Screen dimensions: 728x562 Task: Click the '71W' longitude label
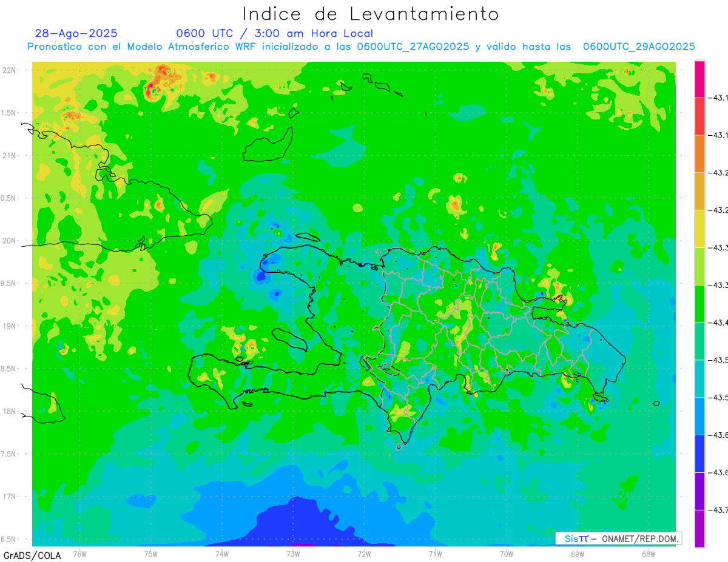[x=435, y=554]
